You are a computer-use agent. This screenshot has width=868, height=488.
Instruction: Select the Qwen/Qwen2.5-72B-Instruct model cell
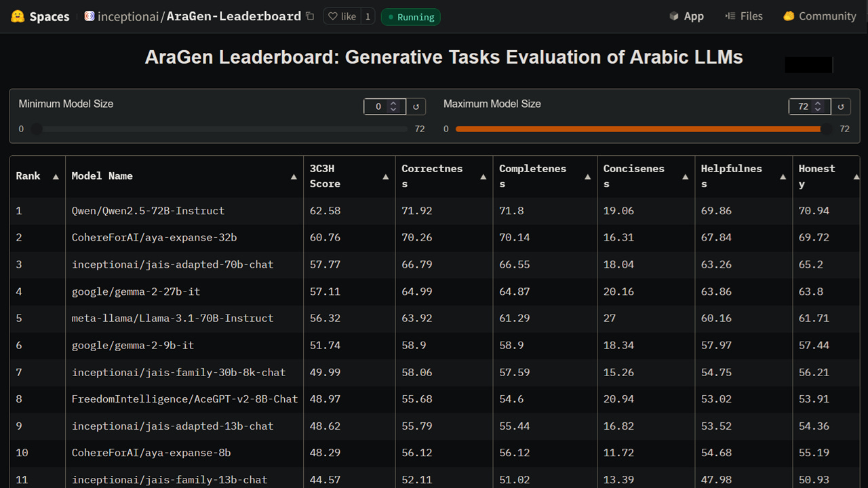(x=184, y=211)
